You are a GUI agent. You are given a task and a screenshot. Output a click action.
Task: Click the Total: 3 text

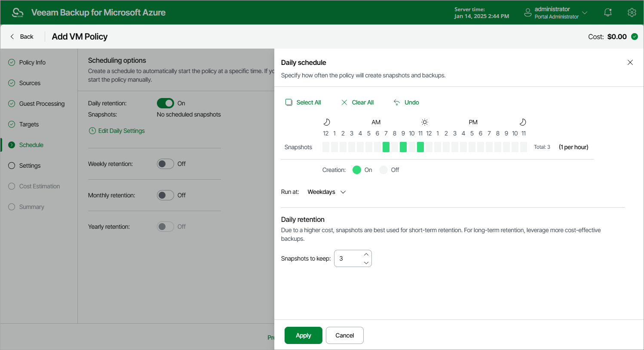click(x=542, y=147)
